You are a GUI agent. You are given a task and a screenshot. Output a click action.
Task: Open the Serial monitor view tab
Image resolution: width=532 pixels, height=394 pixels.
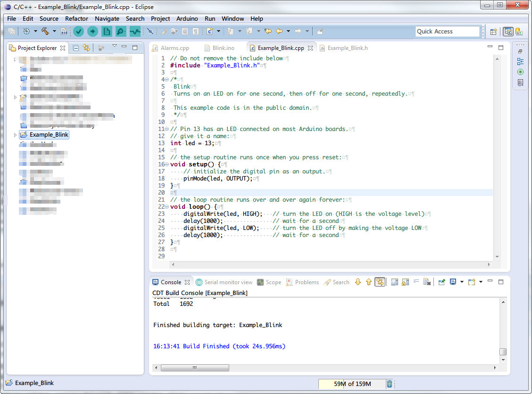(x=224, y=282)
